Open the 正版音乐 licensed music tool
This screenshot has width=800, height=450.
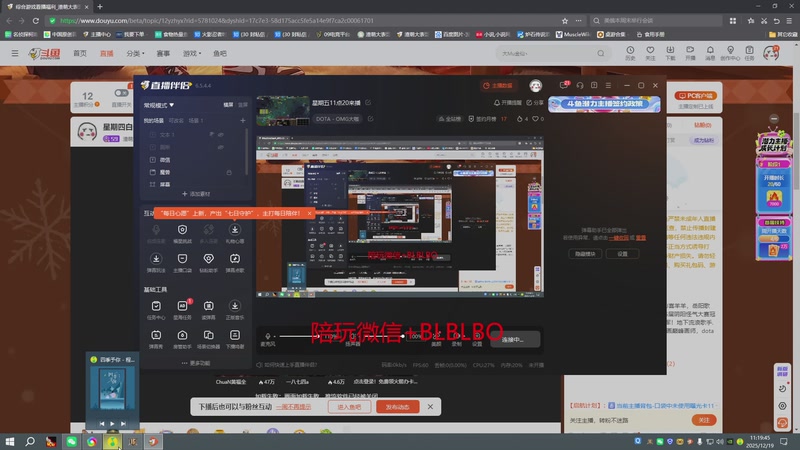click(x=235, y=310)
